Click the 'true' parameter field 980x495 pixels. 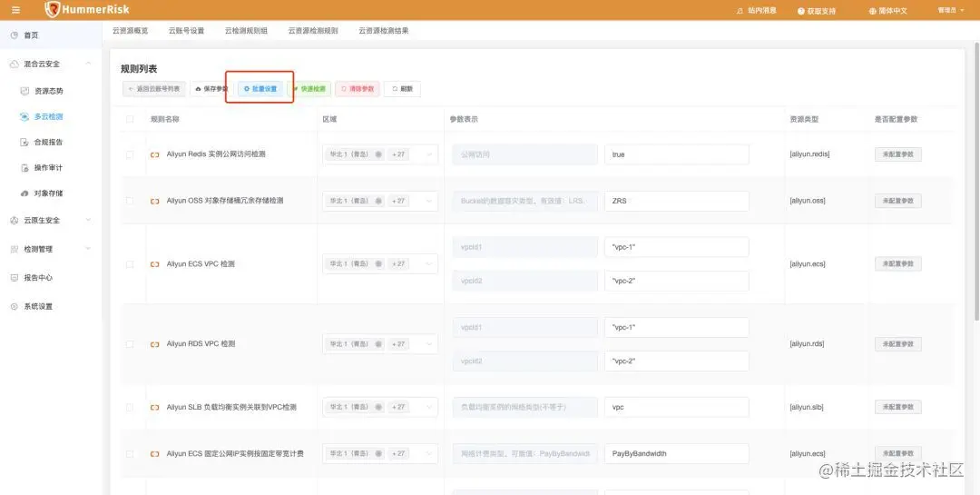click(x=677, y=154)
